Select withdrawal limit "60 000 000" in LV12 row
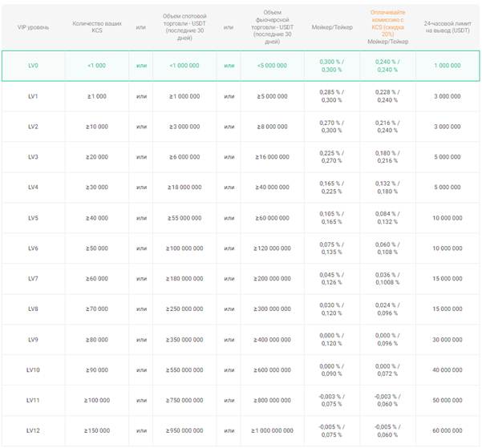This screenshot has height=448, width=482. (448, 430)
